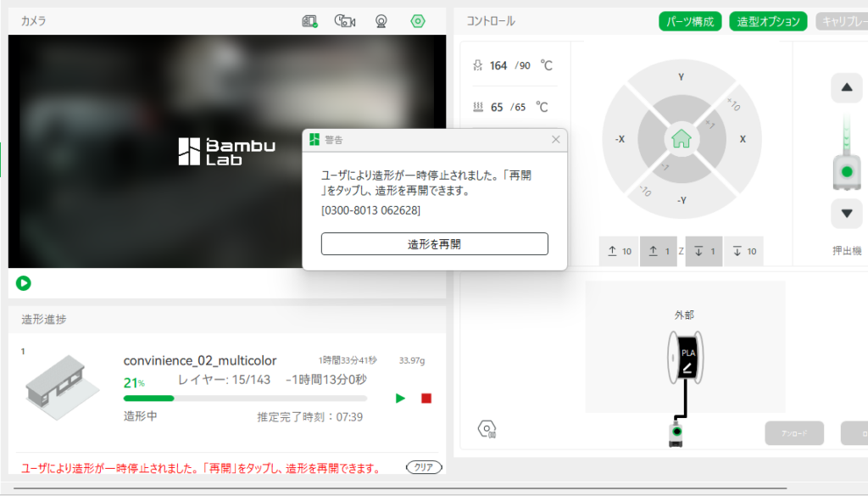Viewport: 868px width, 496px height.
Task: Click 造形を再開 in warning dialog
Action: point(434,243)
